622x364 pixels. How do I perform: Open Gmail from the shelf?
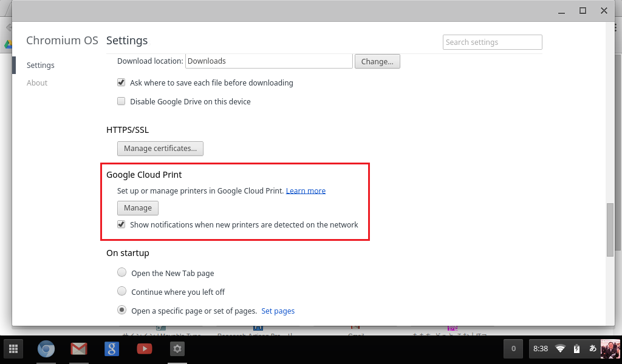click(79, 349)
